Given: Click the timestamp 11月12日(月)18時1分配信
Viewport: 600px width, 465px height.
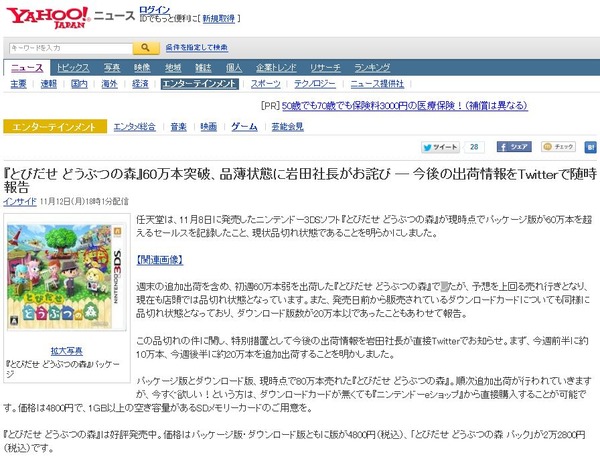Looking at the screenshot, I should [84, 201].
